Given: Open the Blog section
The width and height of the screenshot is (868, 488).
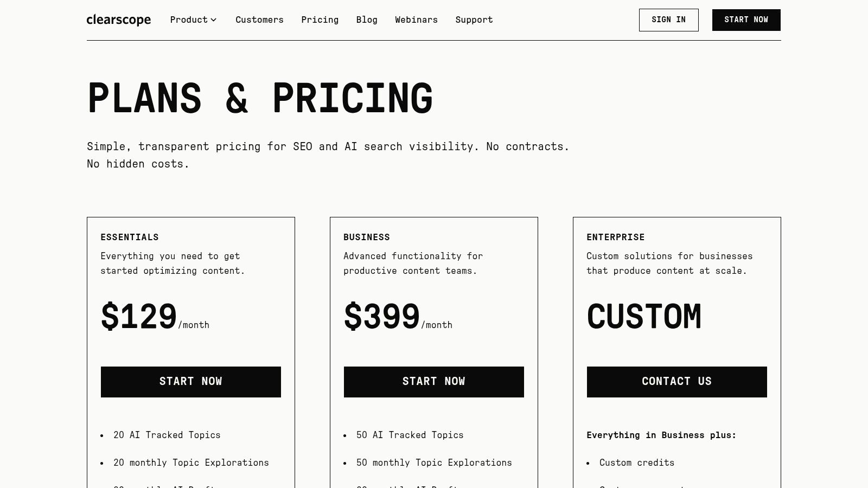Looking at the screenshot, I should coord(367,20).
